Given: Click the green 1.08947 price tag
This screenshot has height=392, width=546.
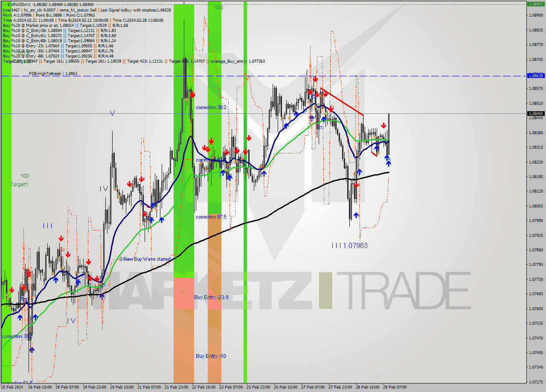Looking at the screenshot, I should [x=536, y=4].
